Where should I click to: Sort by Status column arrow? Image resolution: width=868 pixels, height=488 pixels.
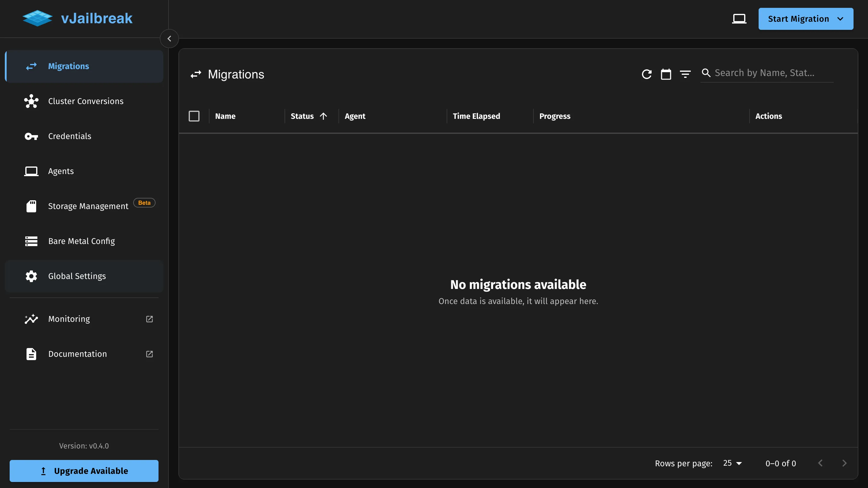pos(323,116)
